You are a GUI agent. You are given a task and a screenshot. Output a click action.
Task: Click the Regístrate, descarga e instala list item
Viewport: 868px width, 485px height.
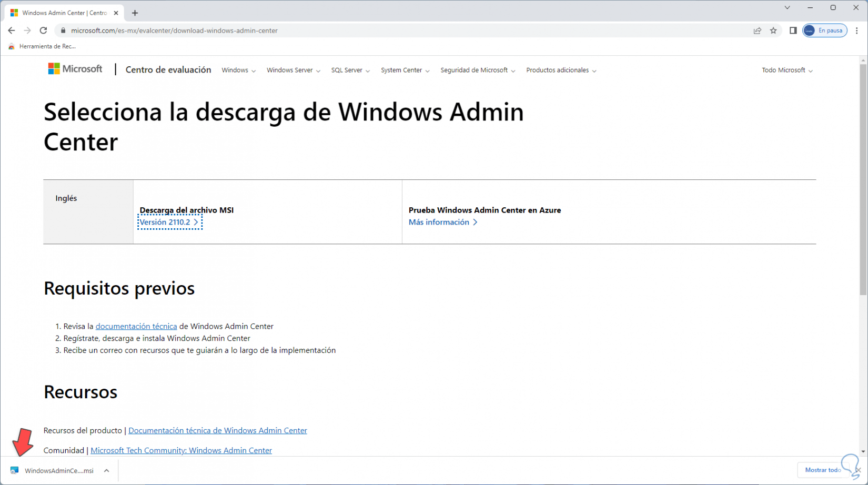[157, 338]
